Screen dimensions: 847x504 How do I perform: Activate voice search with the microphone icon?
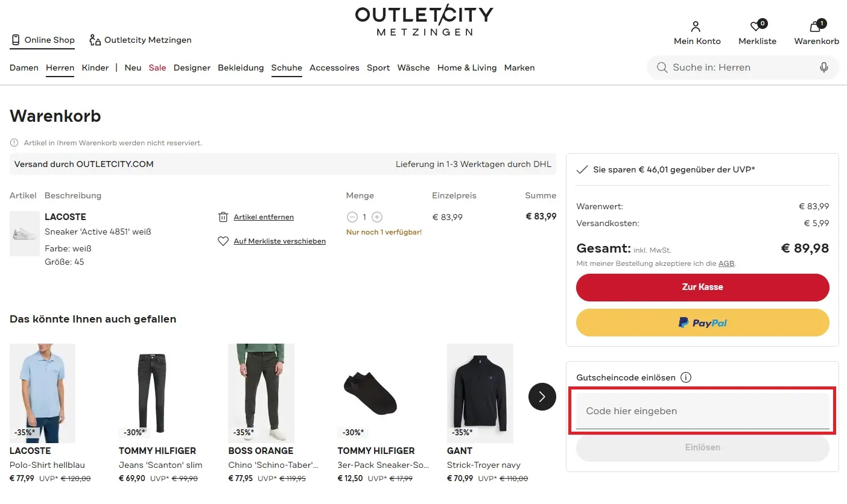[x=824, y=67]
